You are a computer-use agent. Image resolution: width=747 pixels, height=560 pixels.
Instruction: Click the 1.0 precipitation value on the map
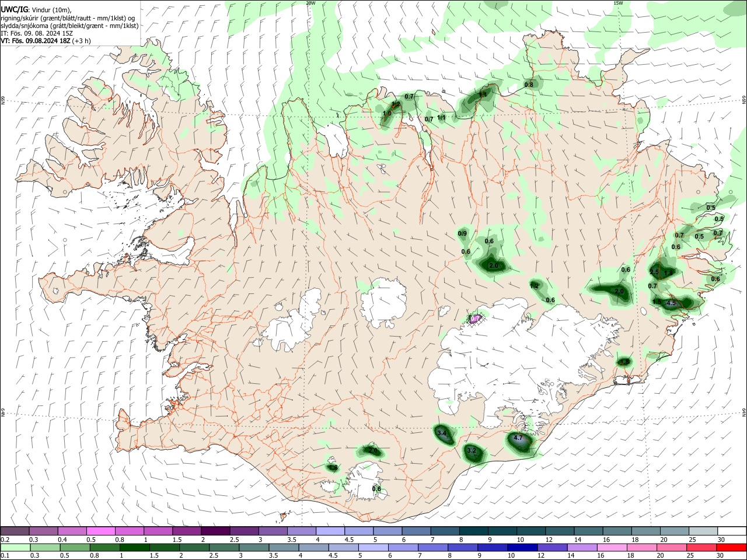coord(388,114)
